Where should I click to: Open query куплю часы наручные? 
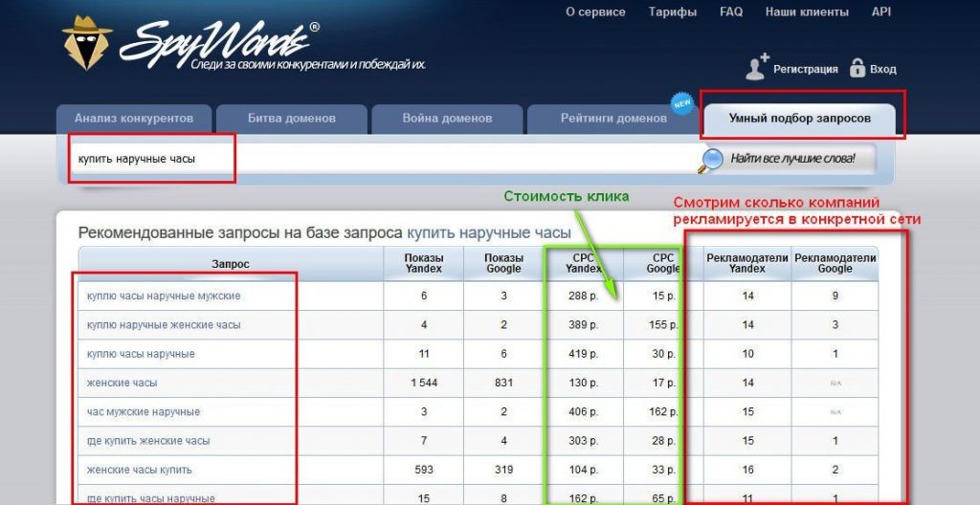tap(141, 354)
